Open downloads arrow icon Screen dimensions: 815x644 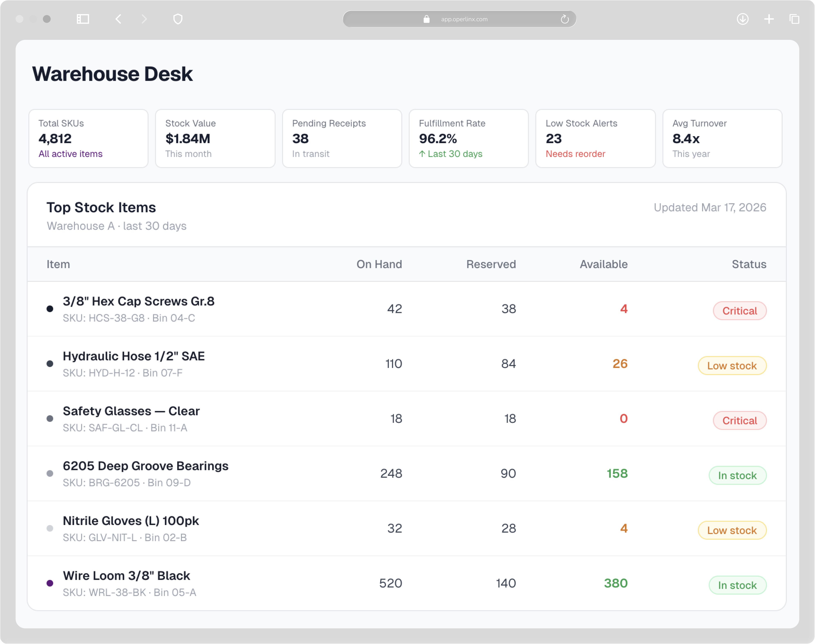coord(743,19)
